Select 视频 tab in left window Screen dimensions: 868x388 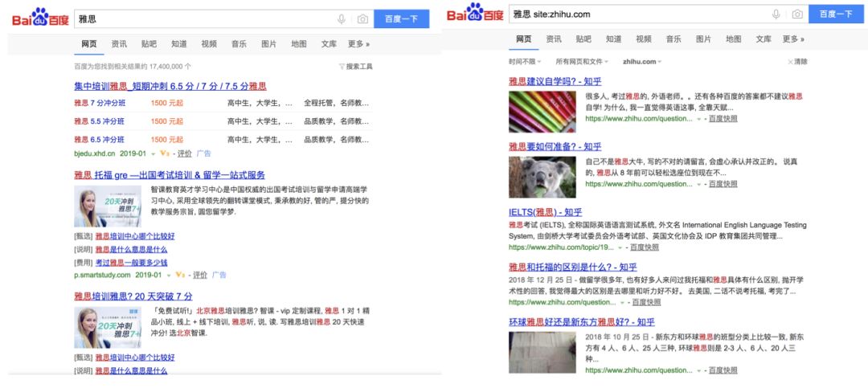tap(209, 43)
